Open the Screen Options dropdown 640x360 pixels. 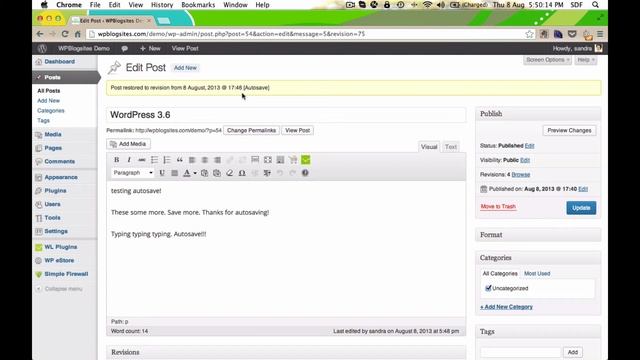pos(547,60)
